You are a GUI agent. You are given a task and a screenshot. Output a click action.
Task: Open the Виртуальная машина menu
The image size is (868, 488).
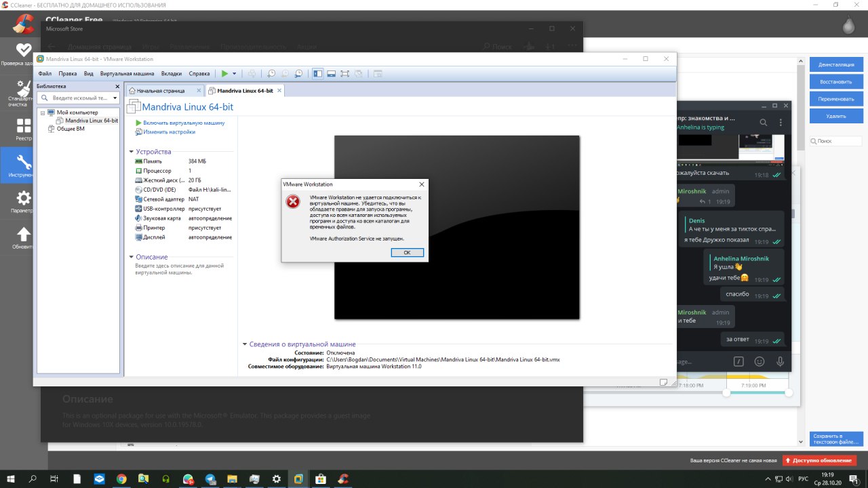[x=127, y=73]
